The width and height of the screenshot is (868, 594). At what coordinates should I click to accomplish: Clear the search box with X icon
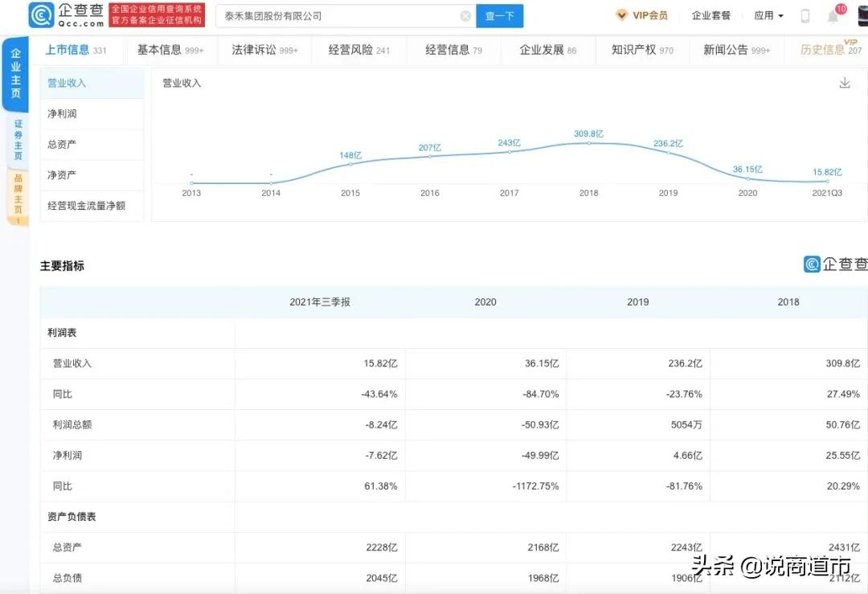pos(465,16)
